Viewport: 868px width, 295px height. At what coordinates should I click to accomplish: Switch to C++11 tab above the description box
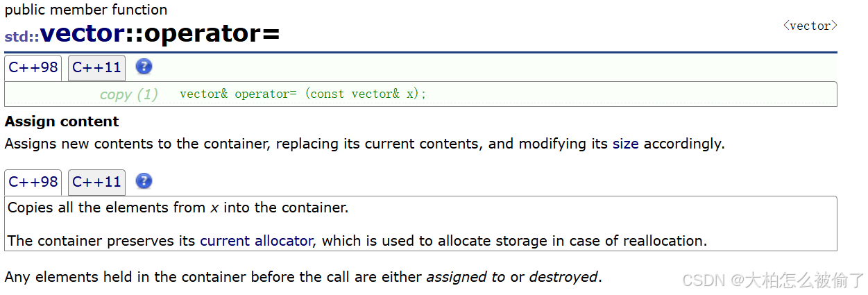tap(96, 183)
